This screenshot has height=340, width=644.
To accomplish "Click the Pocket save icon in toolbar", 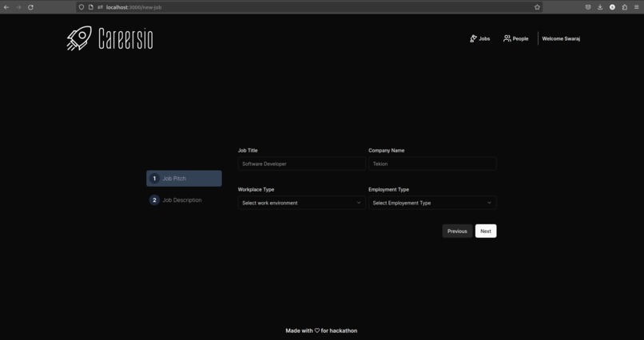I will coord(588,7).
